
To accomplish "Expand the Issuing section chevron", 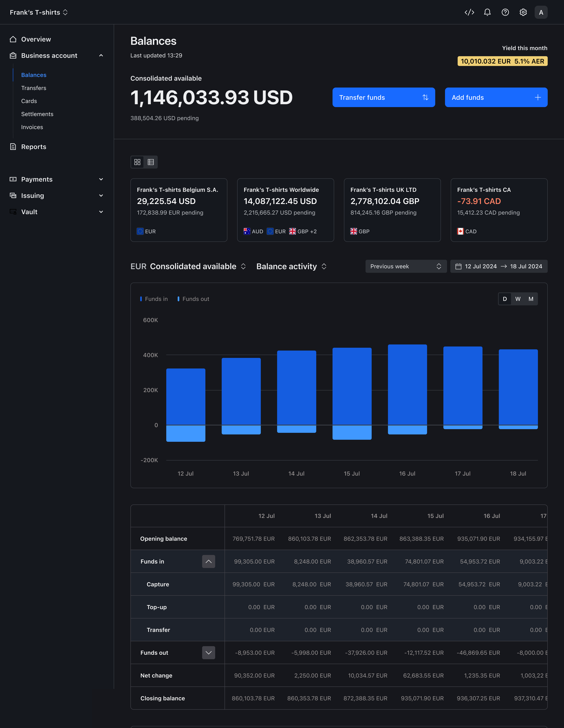I will (x=101, y=196).
